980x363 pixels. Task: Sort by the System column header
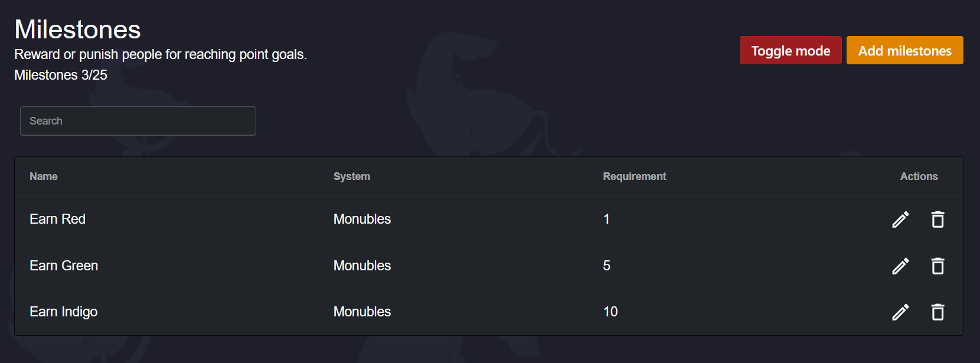point(352,176)
